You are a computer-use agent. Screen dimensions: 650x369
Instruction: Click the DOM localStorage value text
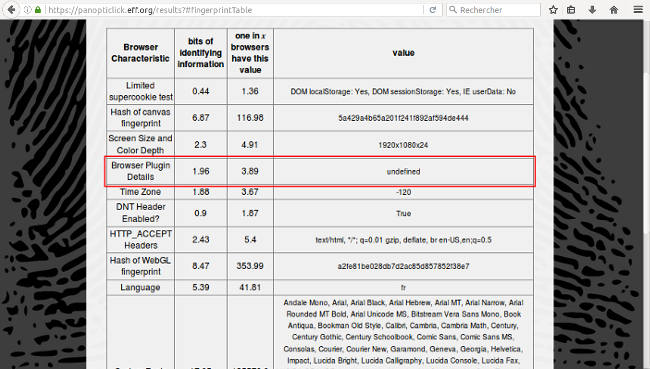coord(403,92)
